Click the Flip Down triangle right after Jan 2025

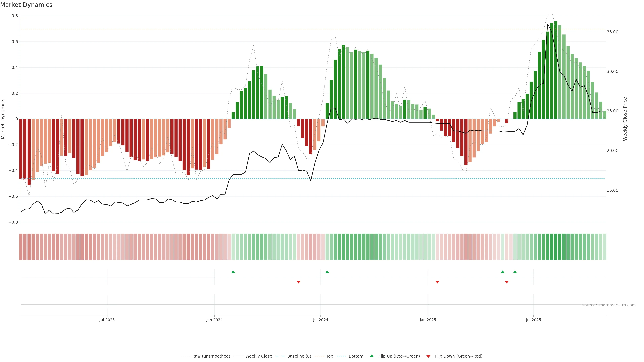(437, 282)
